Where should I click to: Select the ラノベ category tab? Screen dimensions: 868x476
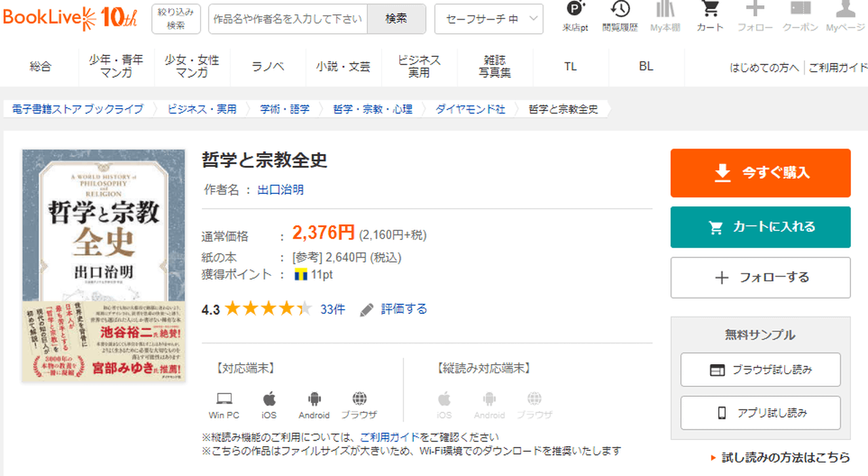(268, 66)
